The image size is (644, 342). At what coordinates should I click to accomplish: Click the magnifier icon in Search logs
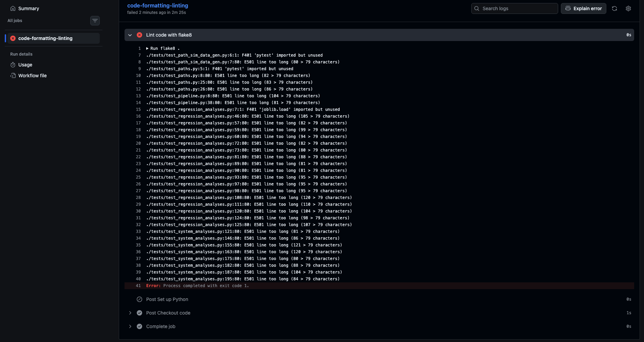pyautogui.click(x=477, y=8)
